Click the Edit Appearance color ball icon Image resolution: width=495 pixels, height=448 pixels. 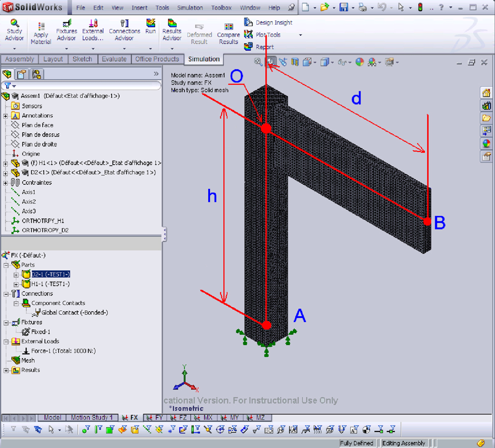coord(360,62)
